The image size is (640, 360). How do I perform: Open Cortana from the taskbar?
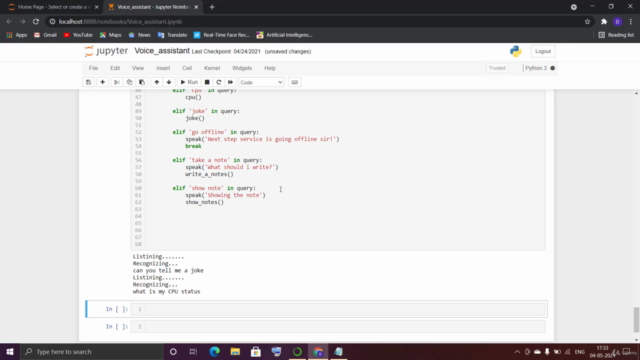pos(173,351)
